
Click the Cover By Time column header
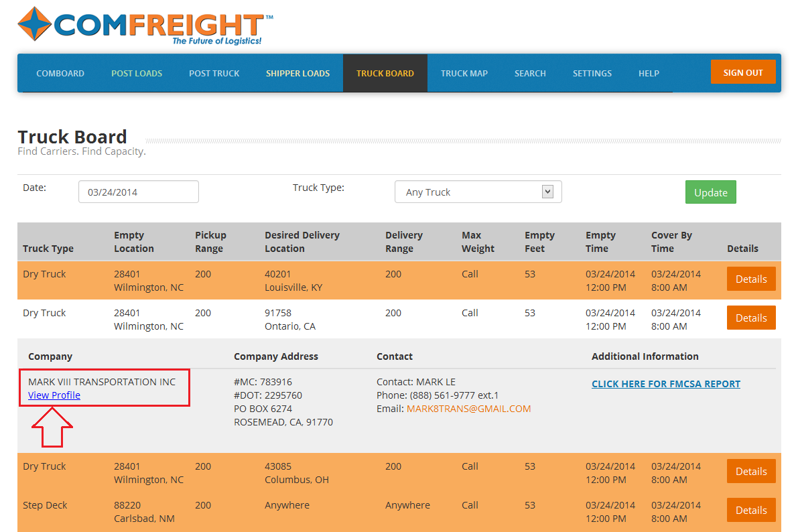point(671,242)
